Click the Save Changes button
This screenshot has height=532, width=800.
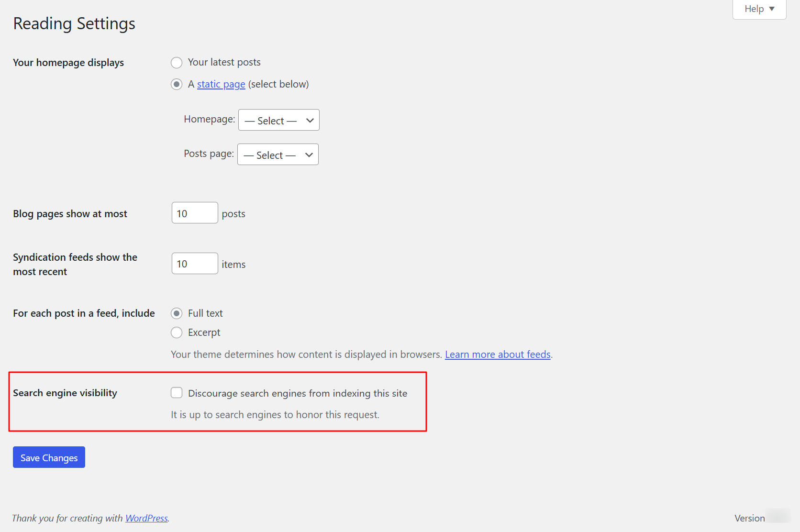click(x=49, y=457)
